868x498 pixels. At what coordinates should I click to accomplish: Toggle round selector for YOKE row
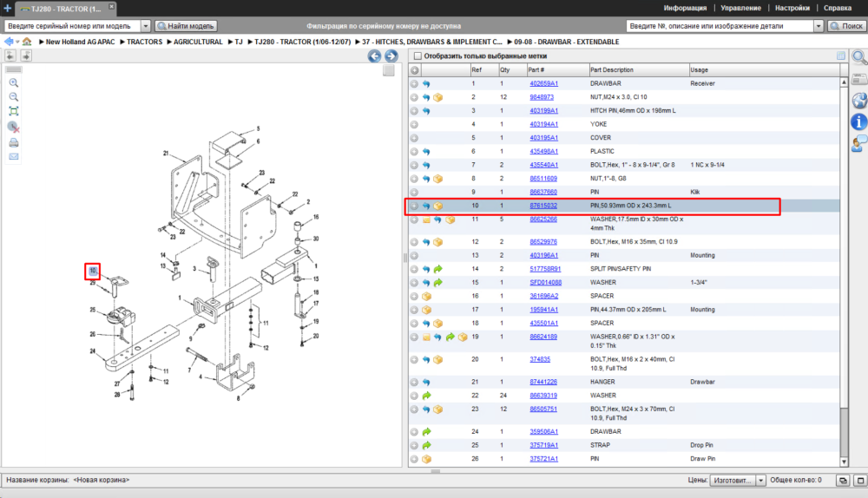414,125
